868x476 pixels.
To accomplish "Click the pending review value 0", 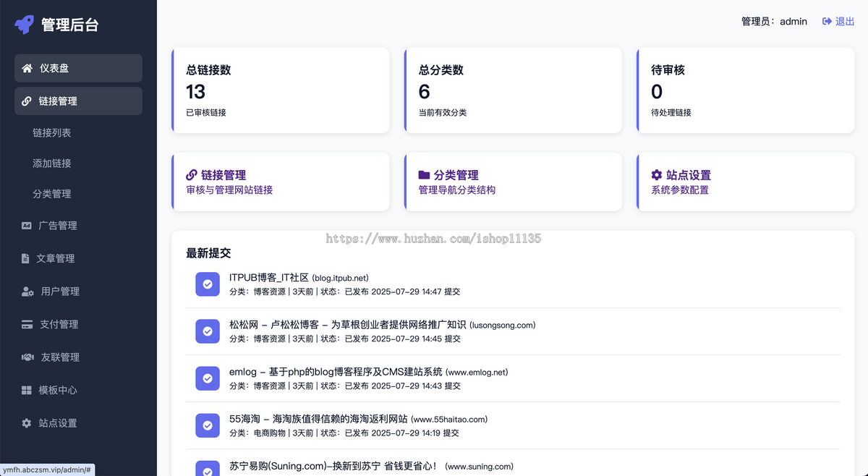I will tap(657, 92).
